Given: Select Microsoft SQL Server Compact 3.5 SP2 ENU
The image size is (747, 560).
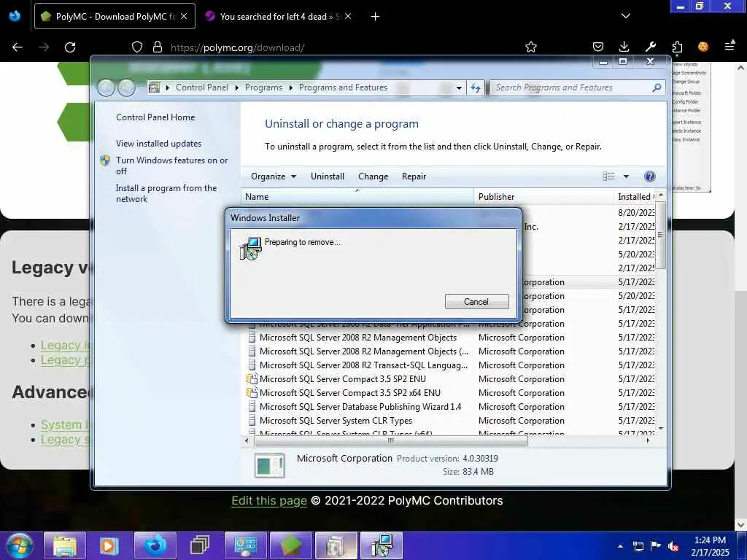Looking at the screenshot, I should pos(343,379).
